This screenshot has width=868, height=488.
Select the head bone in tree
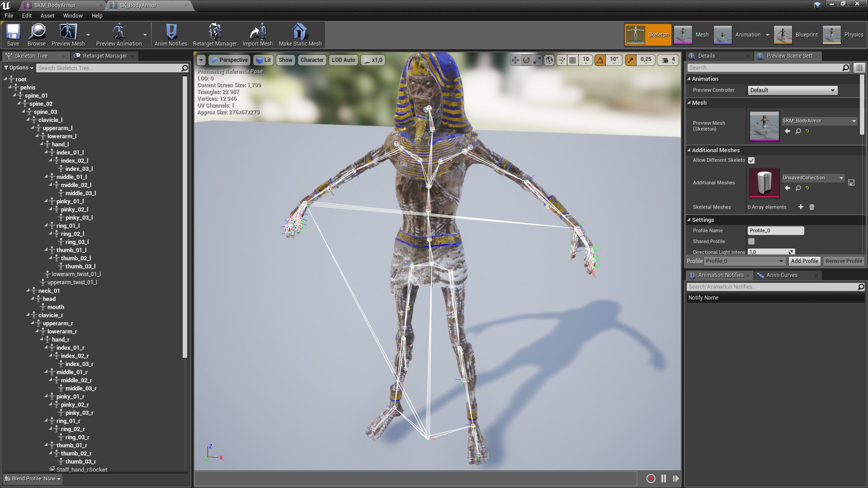(49, 299)
